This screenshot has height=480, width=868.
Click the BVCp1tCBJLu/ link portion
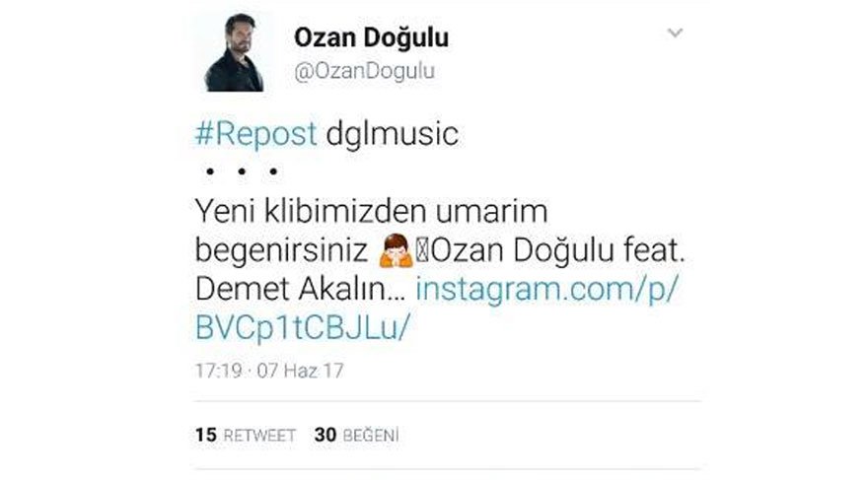(x=303, y=327)
